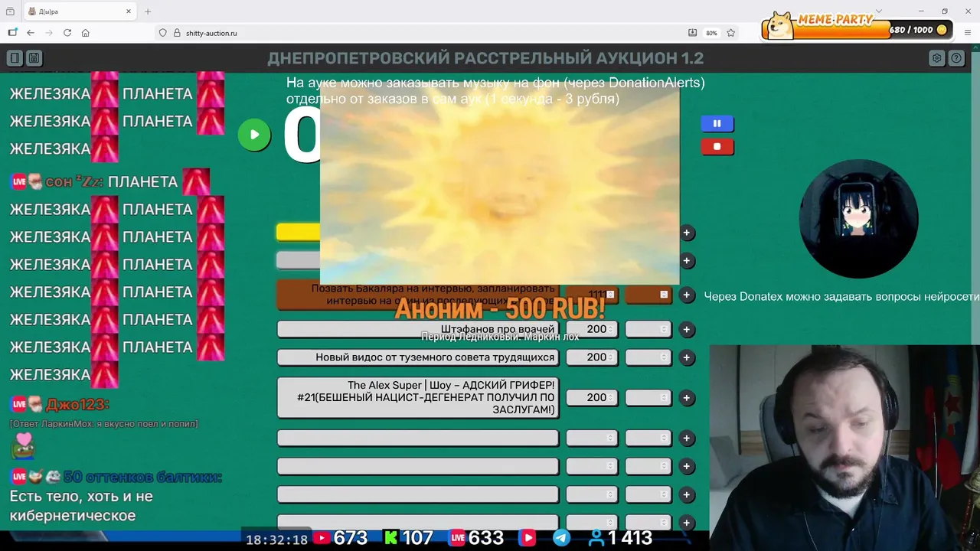Click plus button for Штэфанов про врачей

[687, 330]
